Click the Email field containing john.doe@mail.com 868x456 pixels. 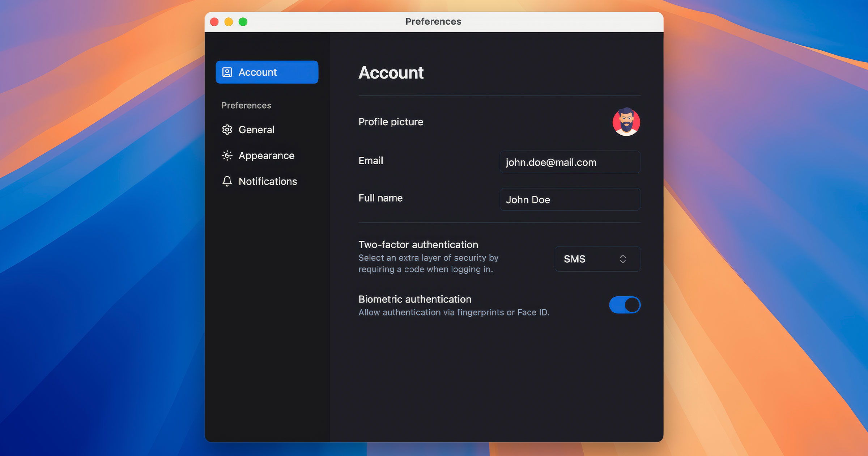[x=570, y=162]
